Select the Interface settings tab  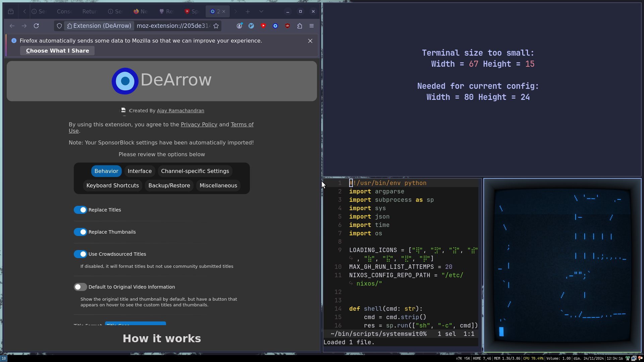click(x=140, y=171)
